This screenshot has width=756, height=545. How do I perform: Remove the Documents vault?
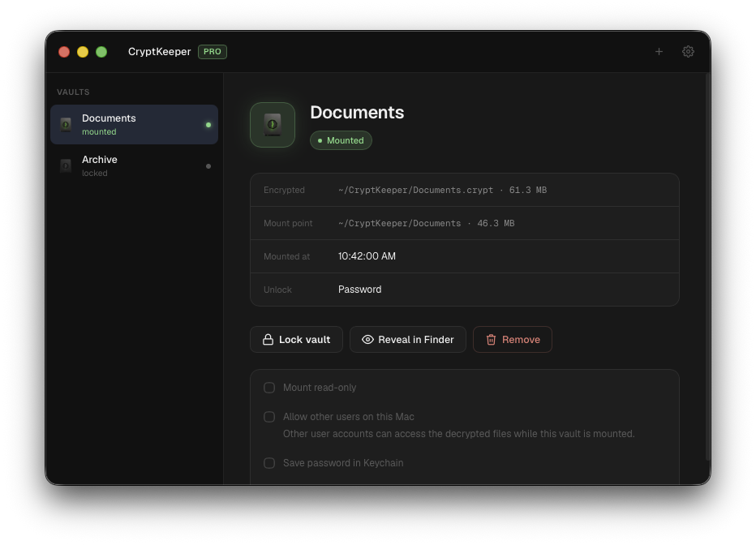(512, 339)
